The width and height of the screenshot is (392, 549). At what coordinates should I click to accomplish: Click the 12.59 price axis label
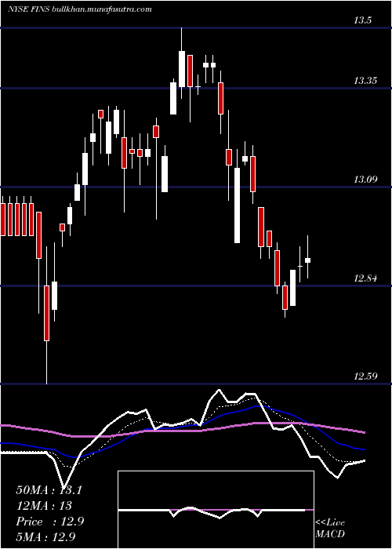[365, 376]
